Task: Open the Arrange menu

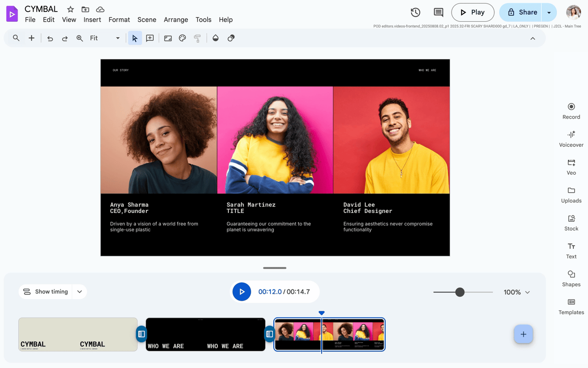Action: (x=175, y=20)
